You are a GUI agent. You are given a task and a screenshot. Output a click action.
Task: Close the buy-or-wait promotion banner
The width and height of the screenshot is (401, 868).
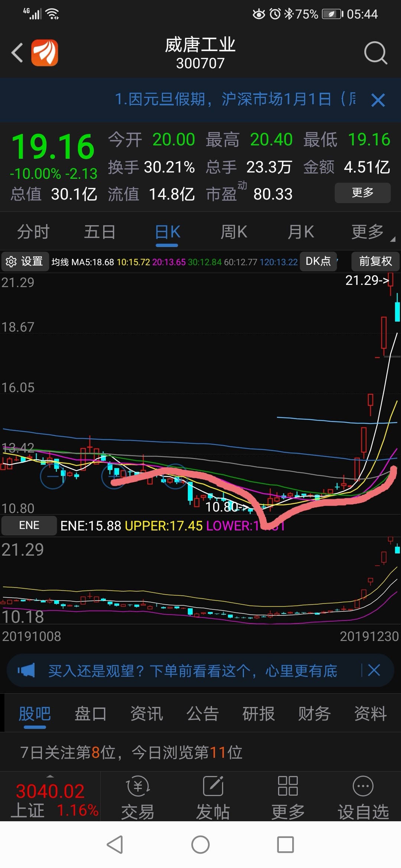(x=374, y=670)
